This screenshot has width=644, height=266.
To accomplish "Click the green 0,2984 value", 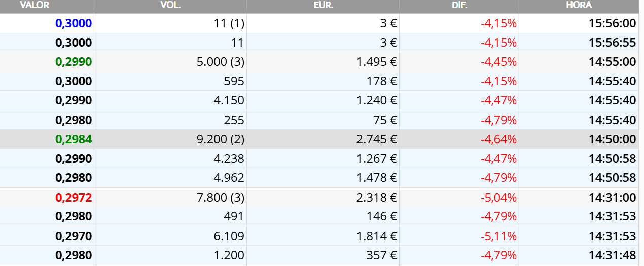I will click(74, 139).
